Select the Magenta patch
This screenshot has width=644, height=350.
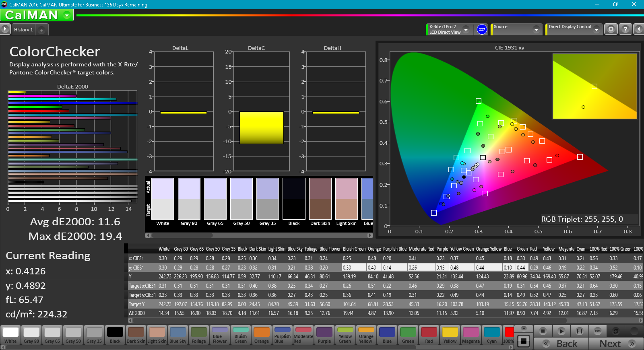[x=471, y=335]
